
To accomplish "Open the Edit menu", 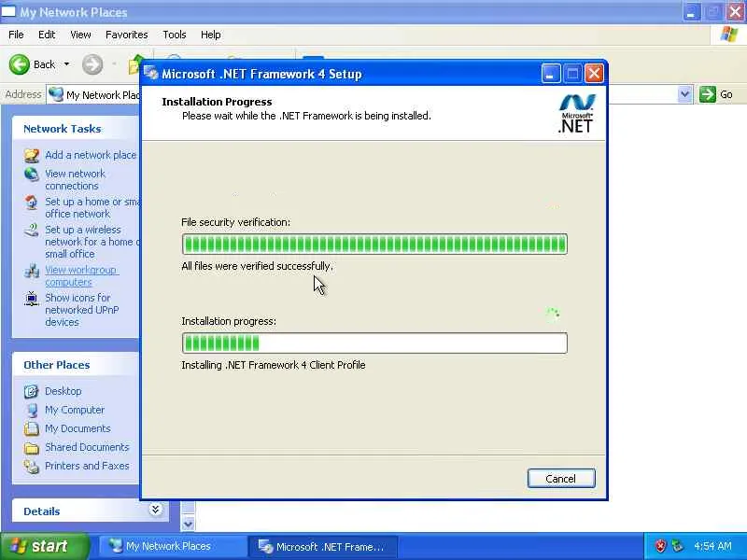I will [x=47, y=35].
